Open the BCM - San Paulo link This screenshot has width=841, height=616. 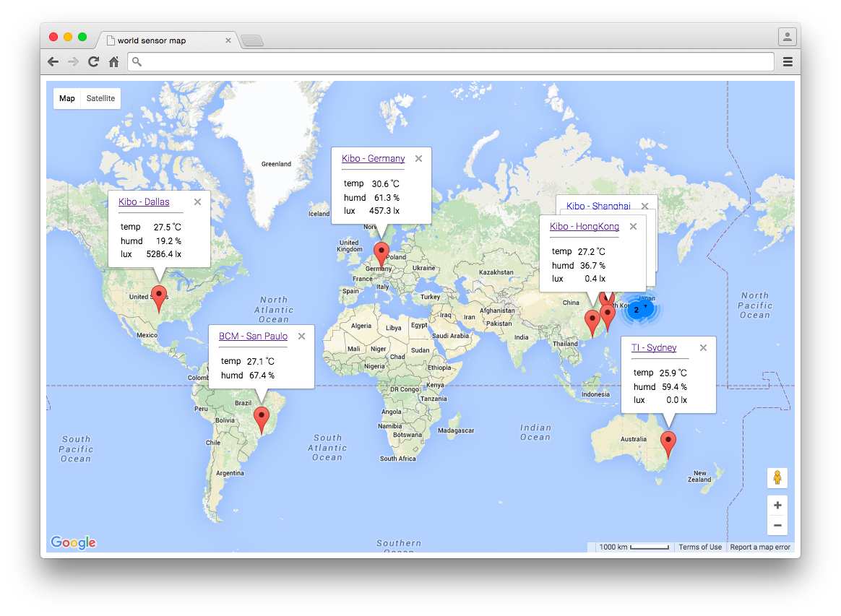[253, 336]
